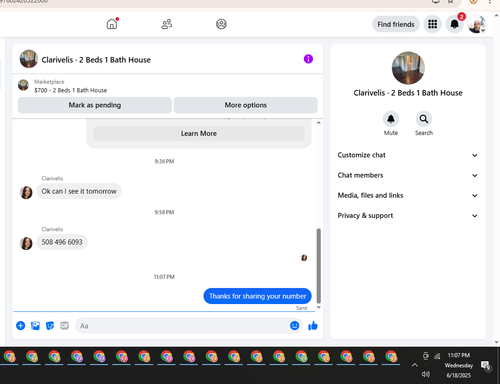This screenshot has width=500, height=384.
Task: Select the 508 496 6093 message
Action: (62, 242)
